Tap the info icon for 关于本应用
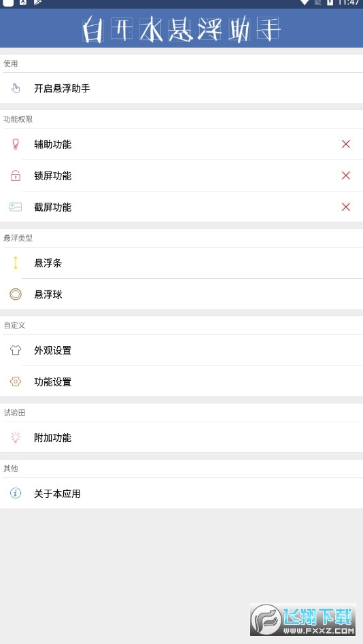The height and width of the screenshot is (644, 363). point(16,493)
